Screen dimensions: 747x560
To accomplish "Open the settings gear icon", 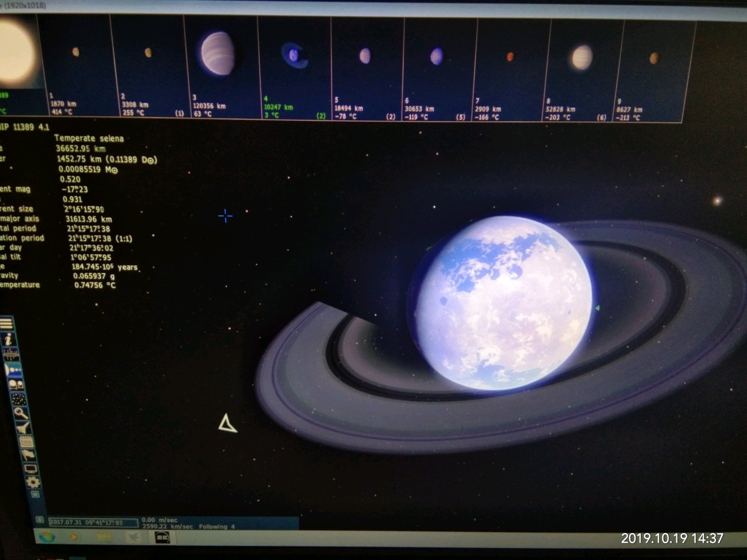I will (x=33, y=482).
